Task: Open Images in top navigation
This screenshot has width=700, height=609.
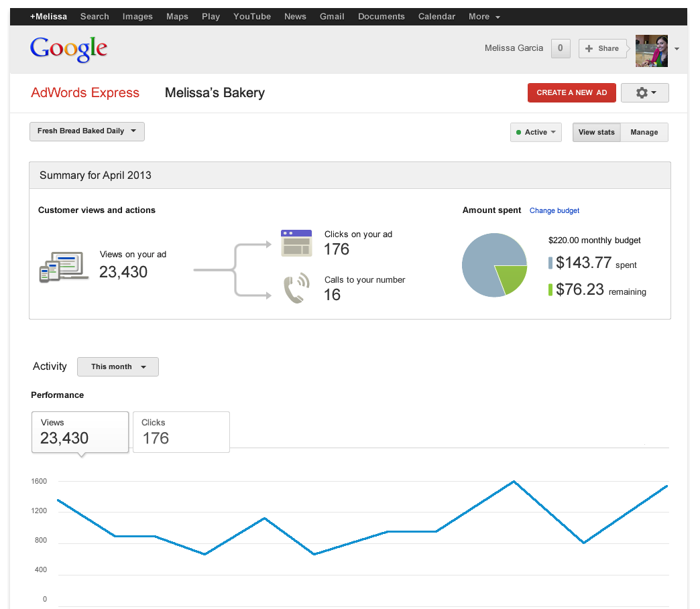Action: pos(137,17)
